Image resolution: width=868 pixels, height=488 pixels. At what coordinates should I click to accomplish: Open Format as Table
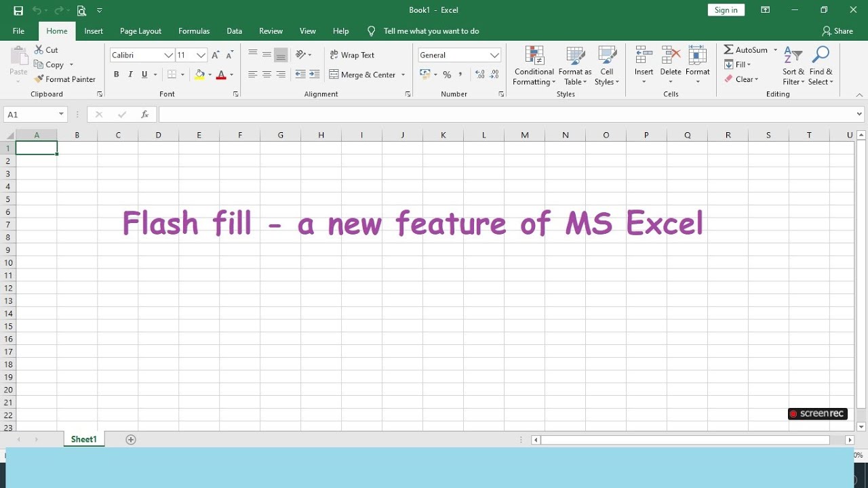point(575,66)
